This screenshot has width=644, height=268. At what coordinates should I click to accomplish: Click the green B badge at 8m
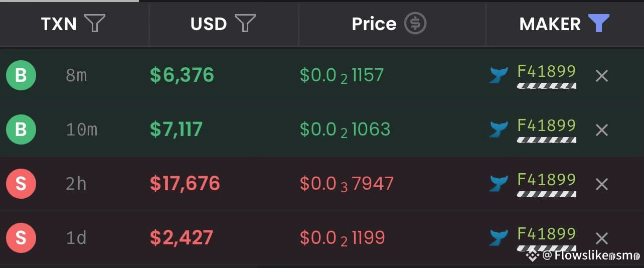pyautogui.click(x=21, y=75)
